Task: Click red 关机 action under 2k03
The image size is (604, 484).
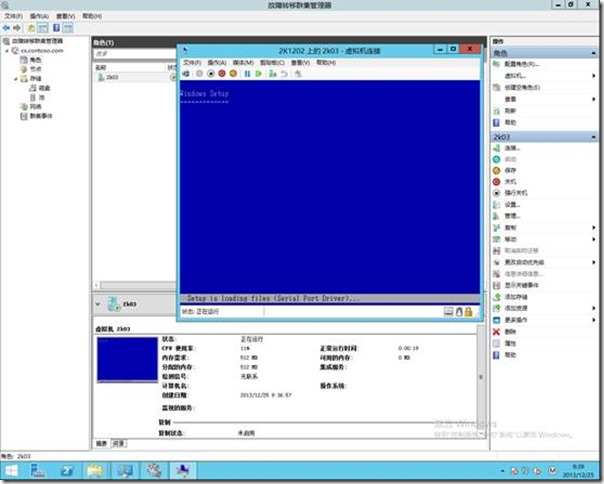Action: (510, 182)
